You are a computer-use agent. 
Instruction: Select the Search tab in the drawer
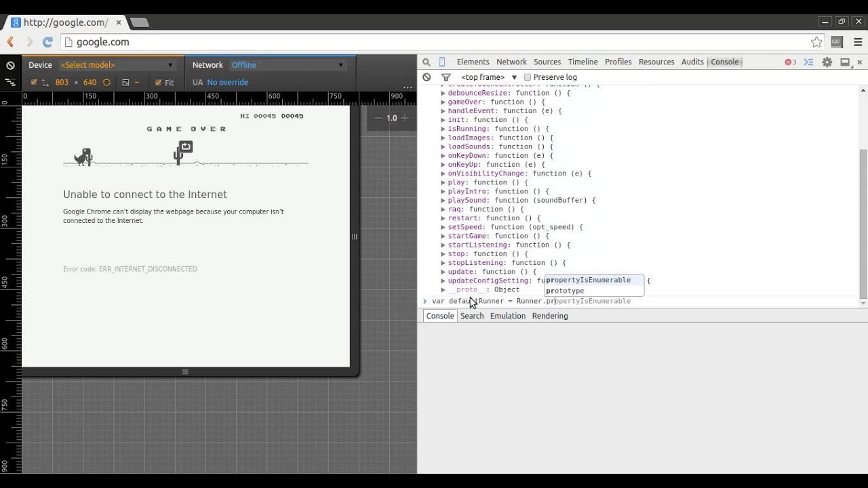[x=472, y=316]
